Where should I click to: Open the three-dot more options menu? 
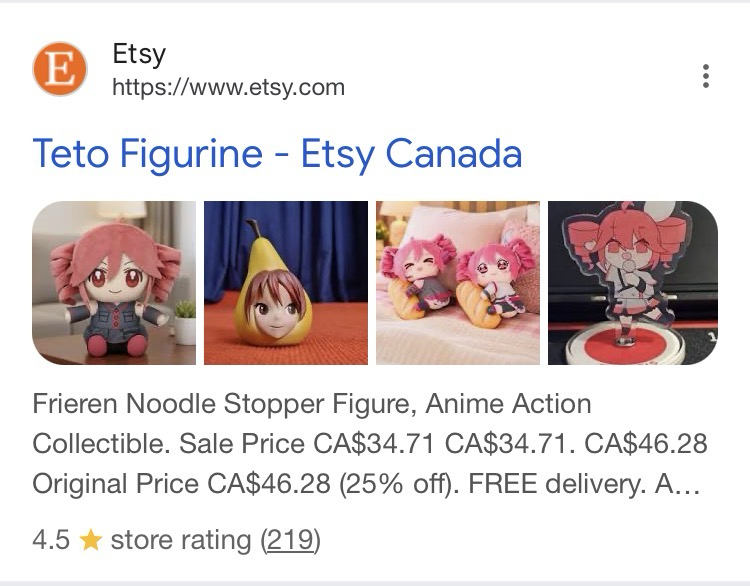(706, 76)
